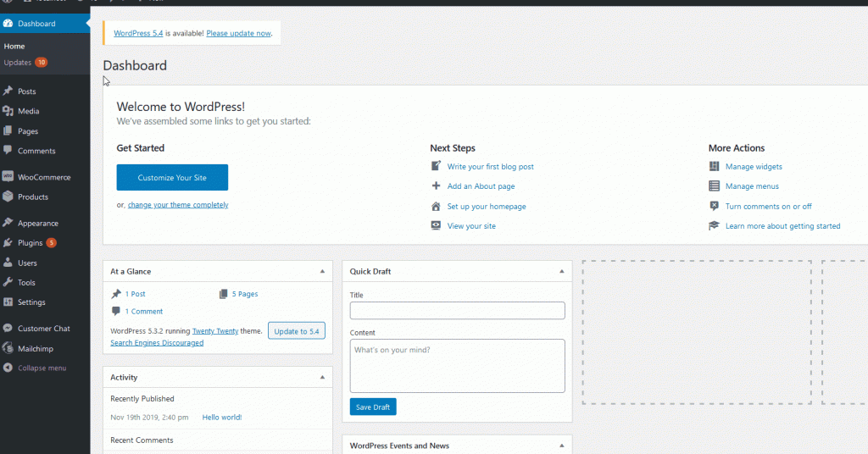The width and height of the screenshot is (868, 454).
Task: Click change your theme completely link
Action: pos(178,205)
